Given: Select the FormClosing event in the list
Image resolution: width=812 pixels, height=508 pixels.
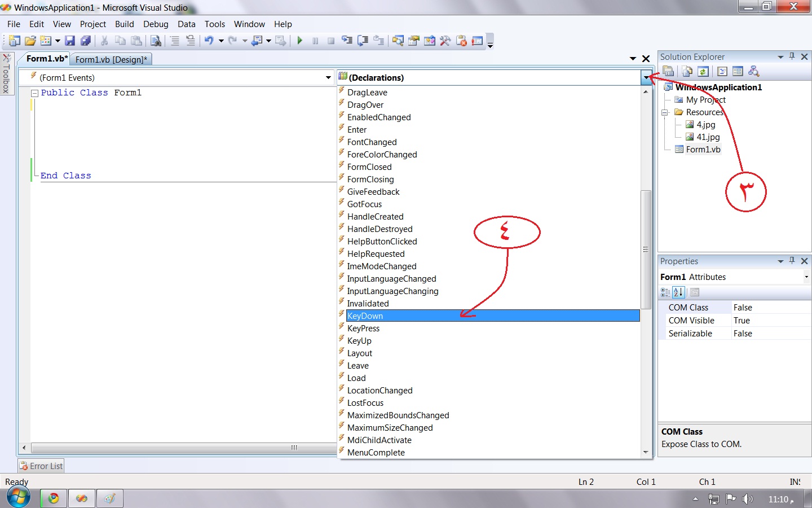Looking at the screenshot, I should [x=370, y=179].
